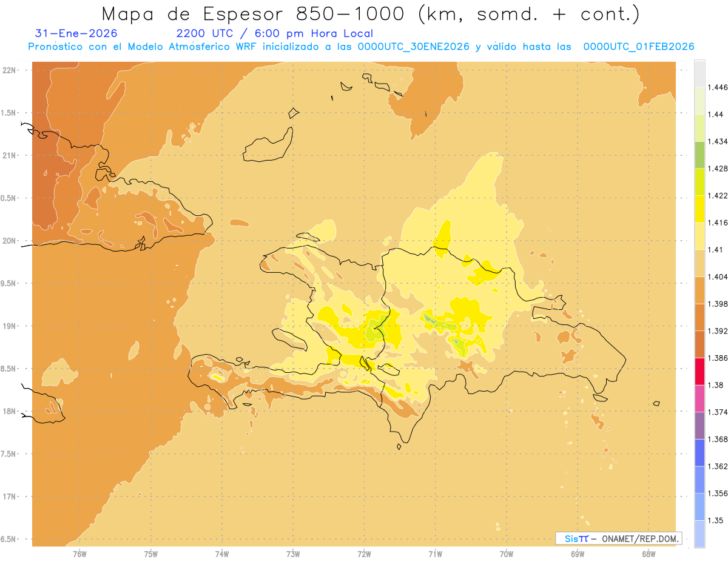Click the gray swatch above 1.446 in the legend
This screenshot has width=728, height=562.
[699, 73]
